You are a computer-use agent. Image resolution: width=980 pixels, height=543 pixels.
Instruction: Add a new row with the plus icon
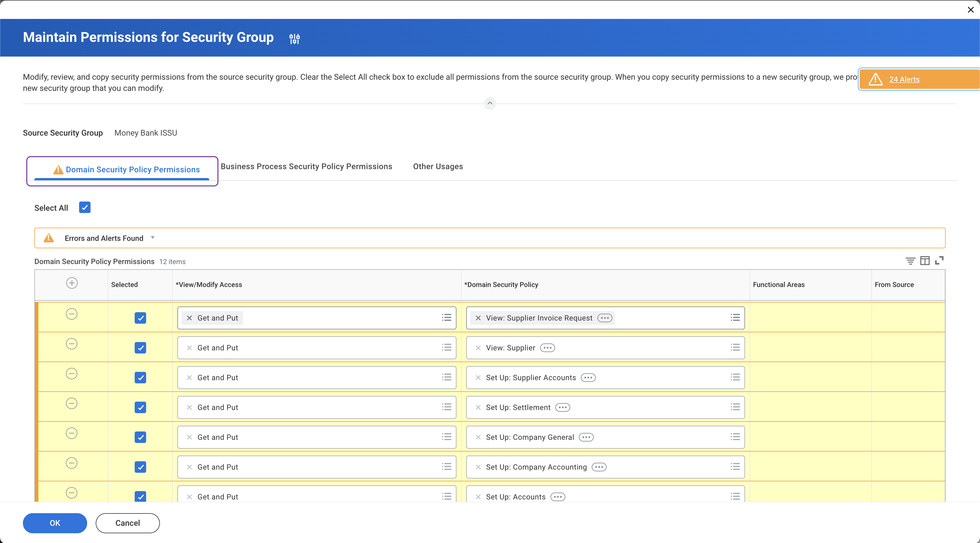72,283
